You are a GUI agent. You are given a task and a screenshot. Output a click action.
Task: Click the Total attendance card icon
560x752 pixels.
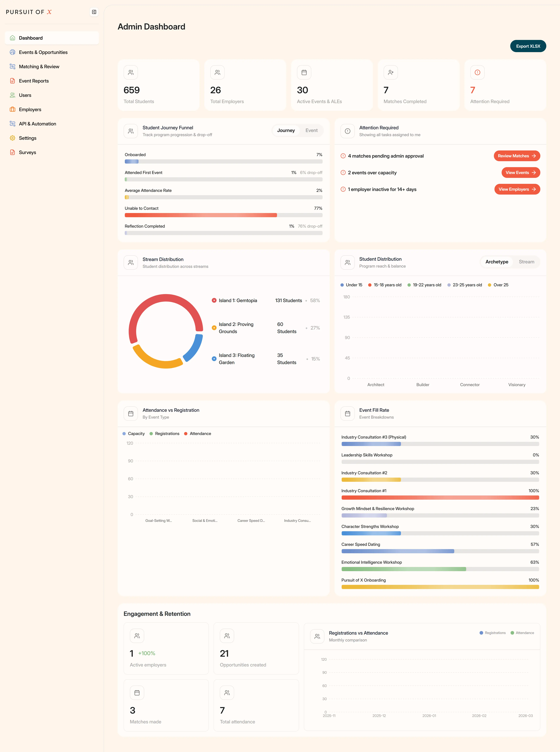point(227,693)
